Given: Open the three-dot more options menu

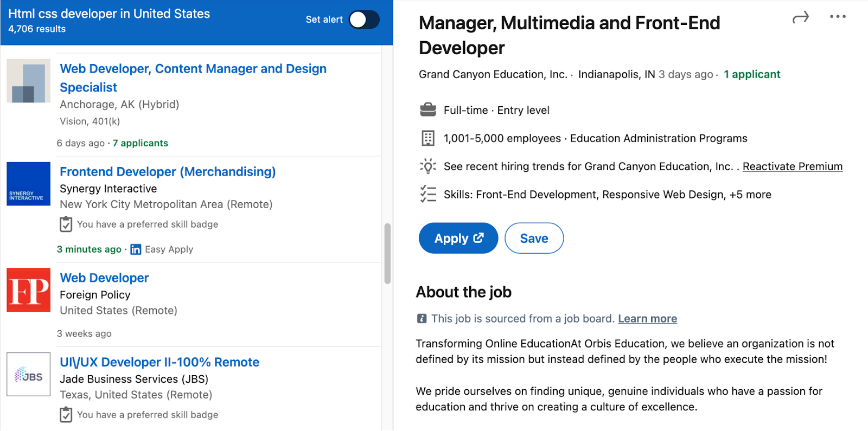Looking at the screenshot, I should (838, 16).
